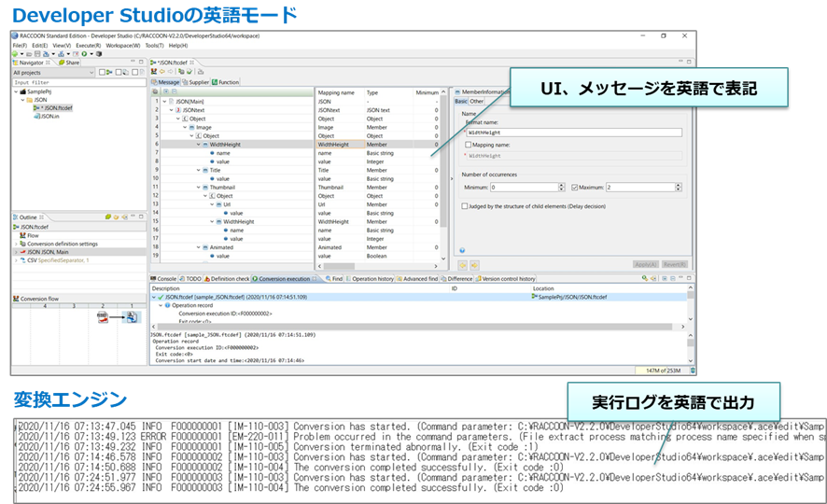827x504 pixels.
Task: Open the Version control history tab
Action: coord(505,278)
